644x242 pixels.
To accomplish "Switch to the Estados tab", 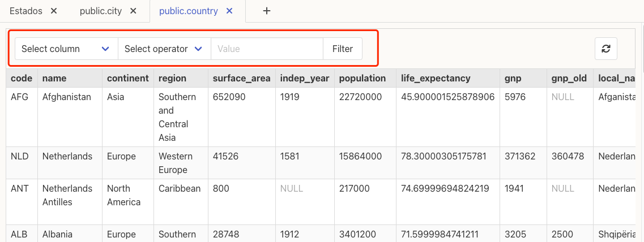I will point(26,11).
